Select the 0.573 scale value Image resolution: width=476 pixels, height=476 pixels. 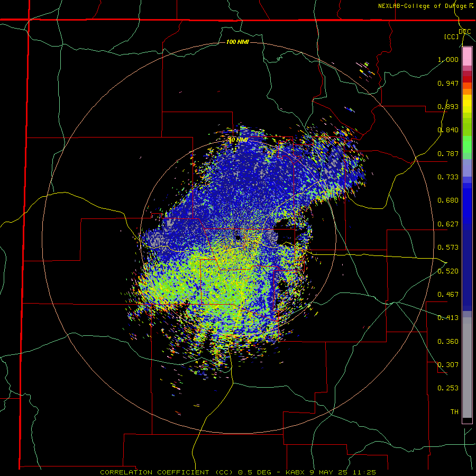coord(448,248)
